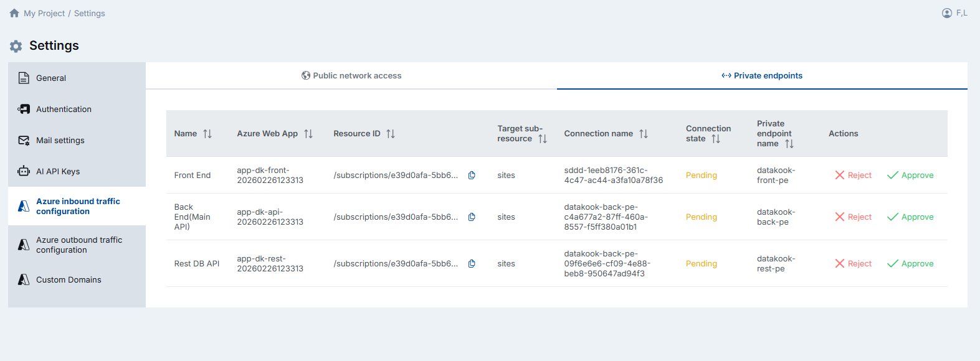Viewport: 980px width, 361px height.
Task: Sort table by Name column
Action: point(207,134)
